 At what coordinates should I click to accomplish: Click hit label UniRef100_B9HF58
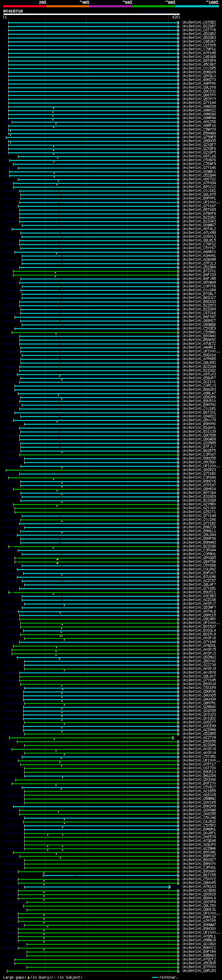point(199,539)
